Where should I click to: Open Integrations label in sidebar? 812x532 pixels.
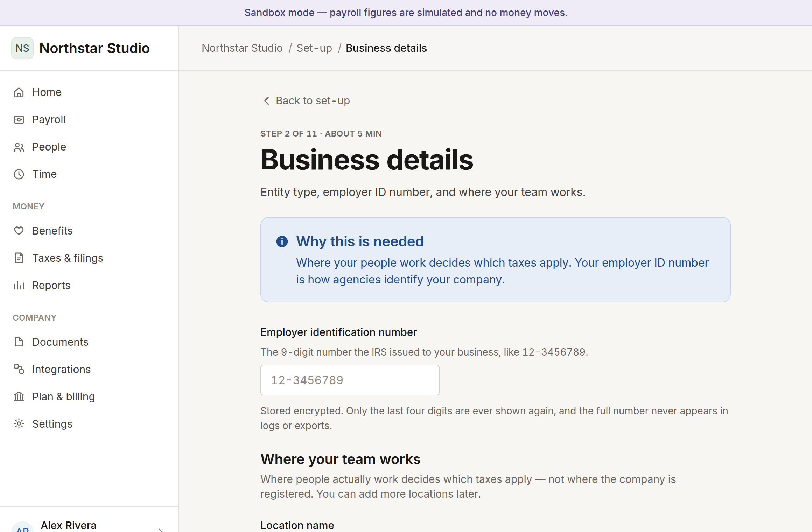tap(62, 370)
